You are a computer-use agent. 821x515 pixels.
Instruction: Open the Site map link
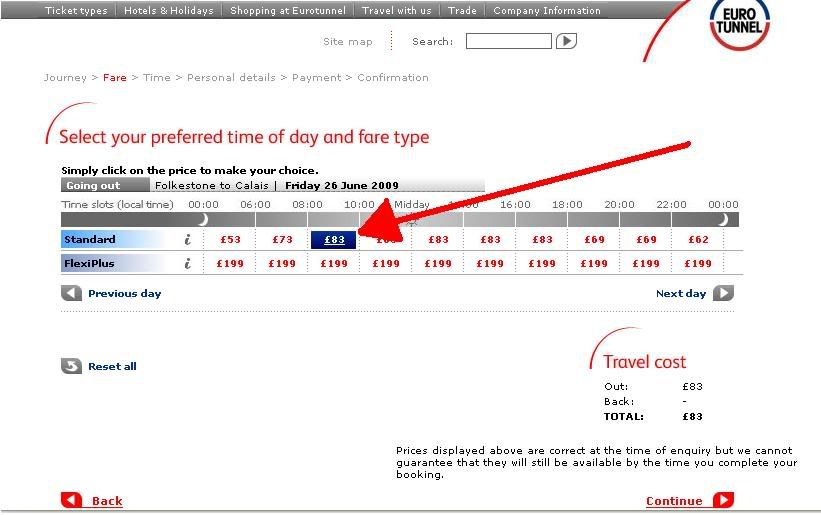coord(348,41)
